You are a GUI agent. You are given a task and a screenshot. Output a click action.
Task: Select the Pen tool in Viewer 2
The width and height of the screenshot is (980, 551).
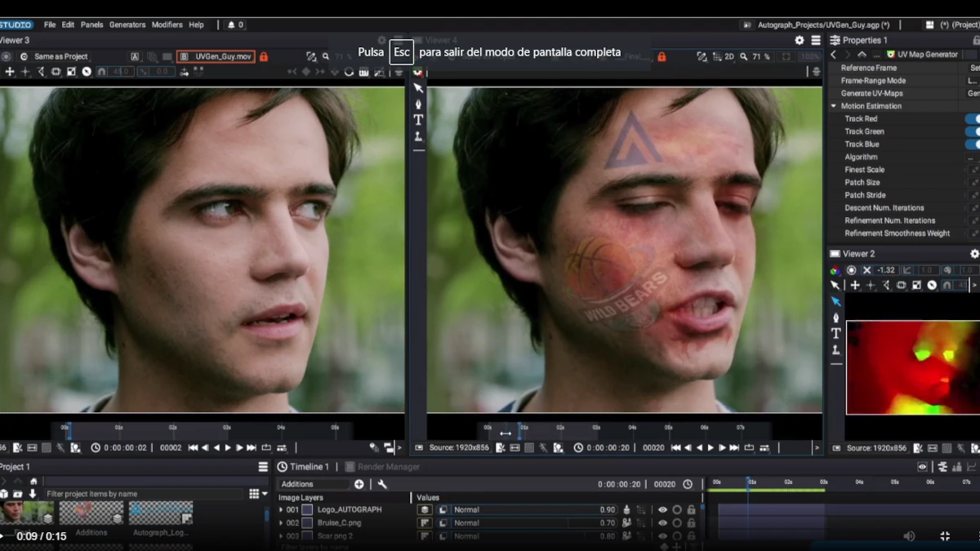pos(835,317)
